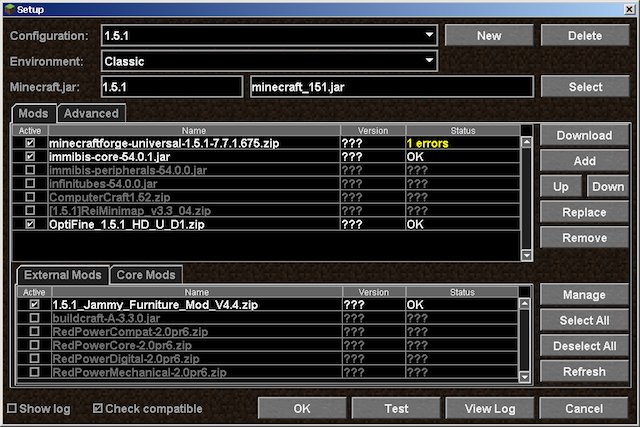Viewport: 640px width, 427px height.
Task: Select the immibis-core-54.0.1.jar row name
Action: click(x=109, y=157)
